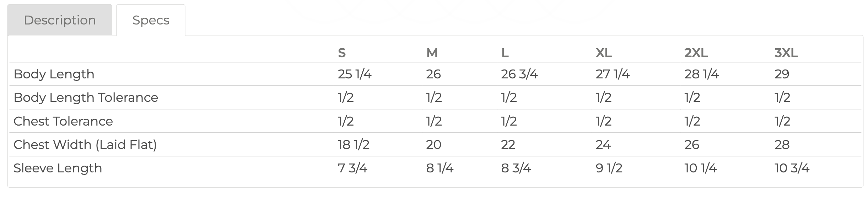This screenshot has height=210, width=868.
Task: Click the 3XL size column header
Action: pyautogui.click(x=786, y=53)
